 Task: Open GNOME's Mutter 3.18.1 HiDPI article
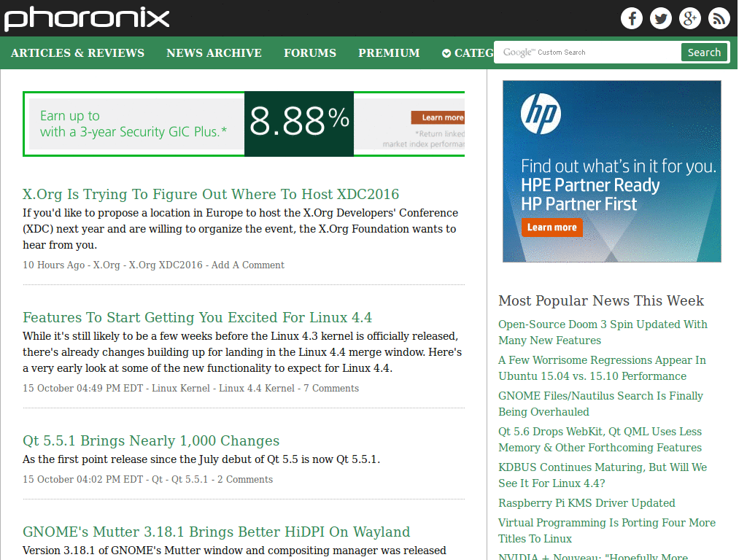click(216, 532)
